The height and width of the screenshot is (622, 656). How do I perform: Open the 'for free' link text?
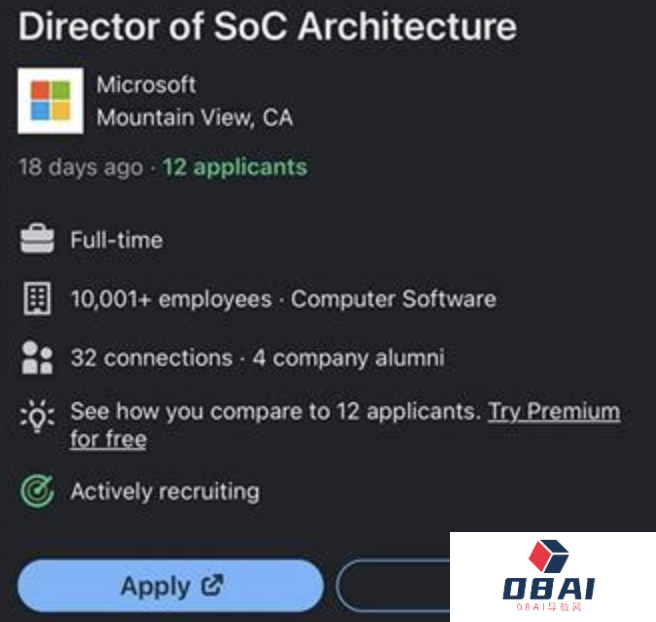point(109,439)
